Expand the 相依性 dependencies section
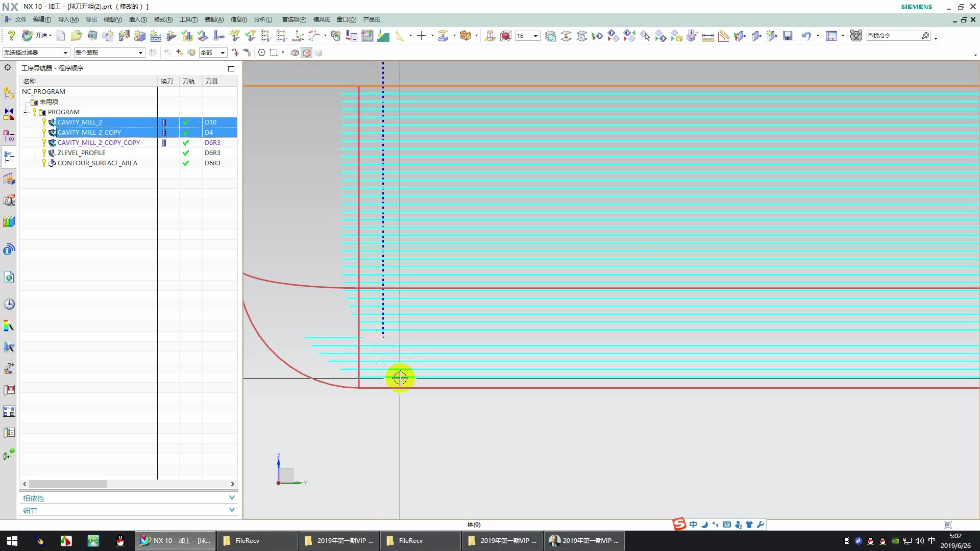This screenshot has width=980, height=551. [x=232, y=498]
